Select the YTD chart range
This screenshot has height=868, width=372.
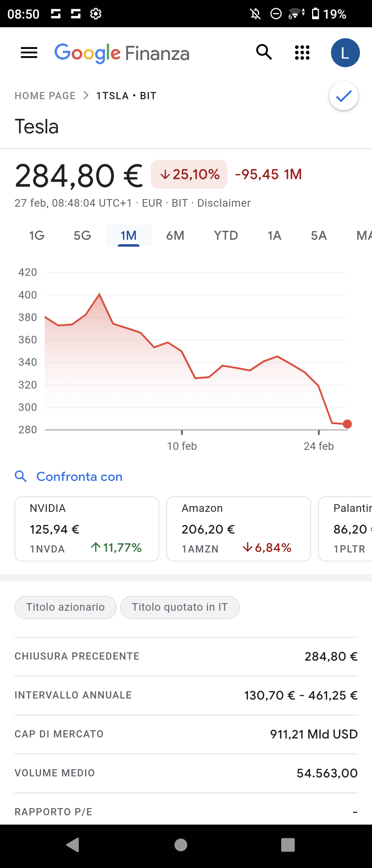[x=226, y=236]
